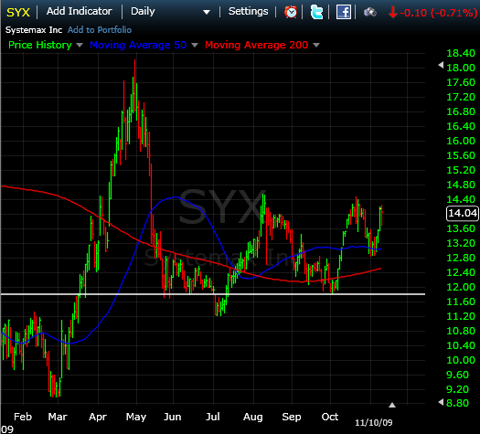Expand the Moving Average 200 options arrow

316,45
